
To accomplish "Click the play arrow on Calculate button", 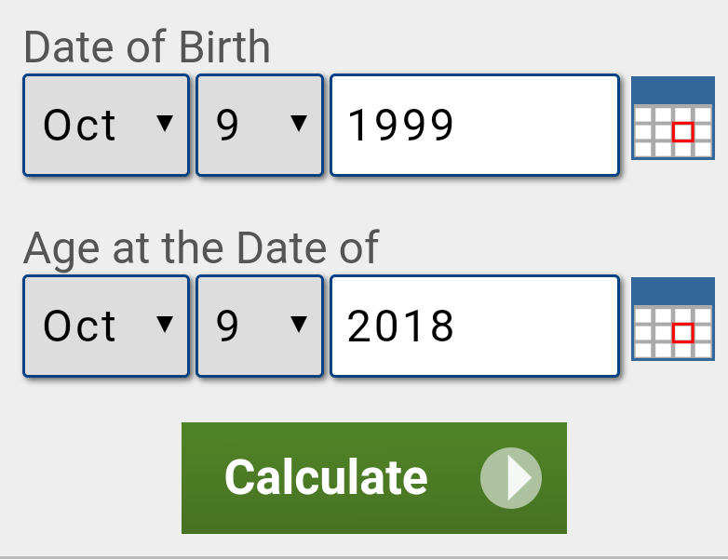I will coord(511,478).
